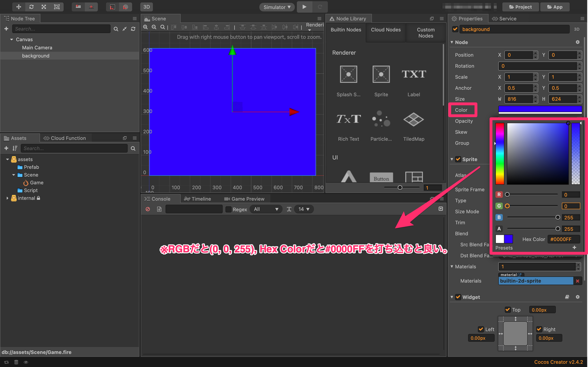Switch to Custom Nodes in Node Library
Screen dimensions: 588x367
coord(425,33)
